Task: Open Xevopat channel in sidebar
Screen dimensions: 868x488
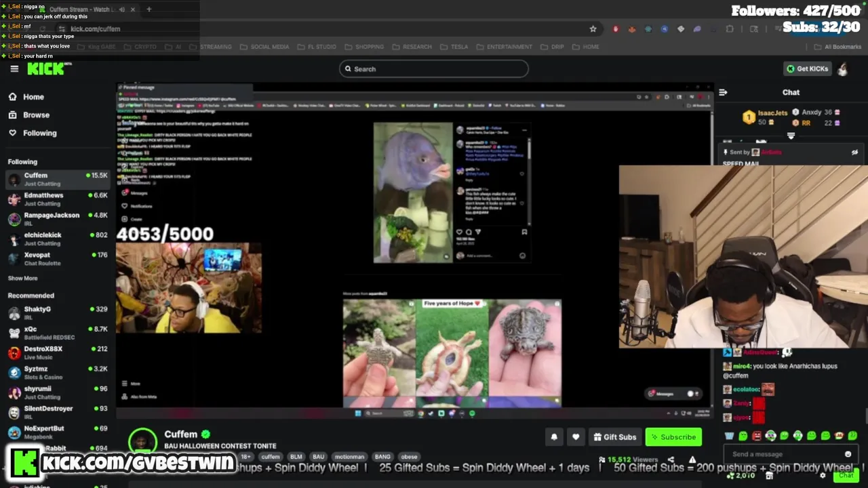Action: pyautogui.click(x=57, y=258)
